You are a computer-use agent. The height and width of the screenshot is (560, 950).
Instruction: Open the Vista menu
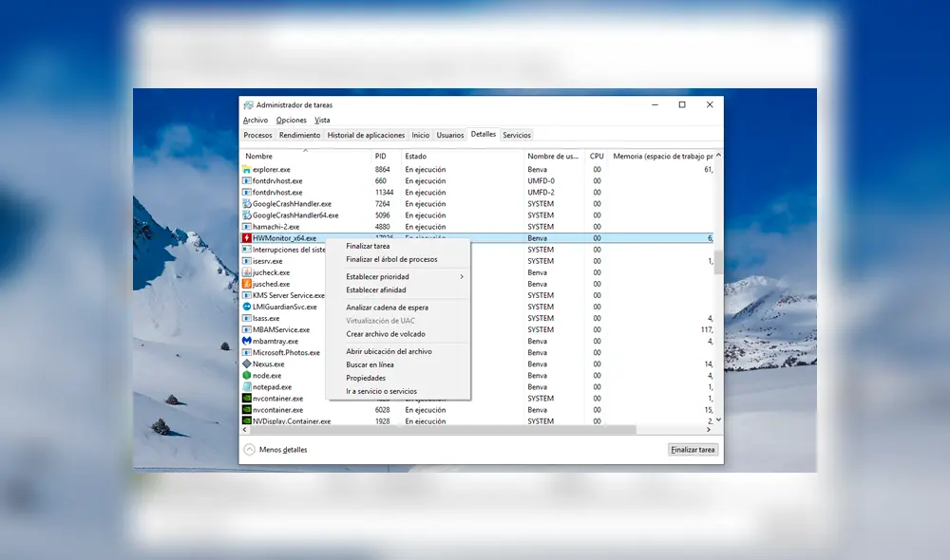pyautogui.click(x=322, y=120)
